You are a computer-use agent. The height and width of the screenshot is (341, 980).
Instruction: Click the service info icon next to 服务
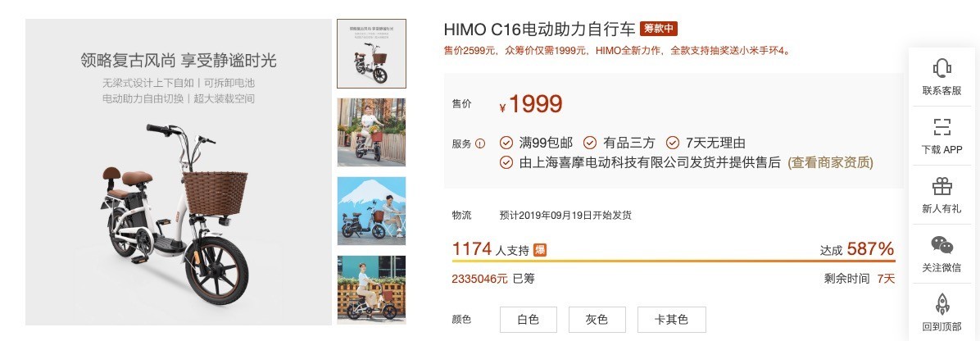[x=480, y=143]
